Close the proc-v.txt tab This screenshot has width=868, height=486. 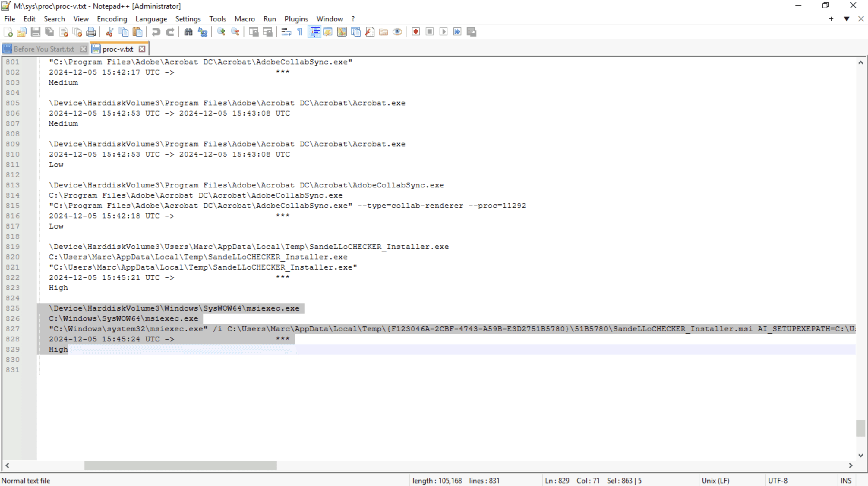click(142, 49)
